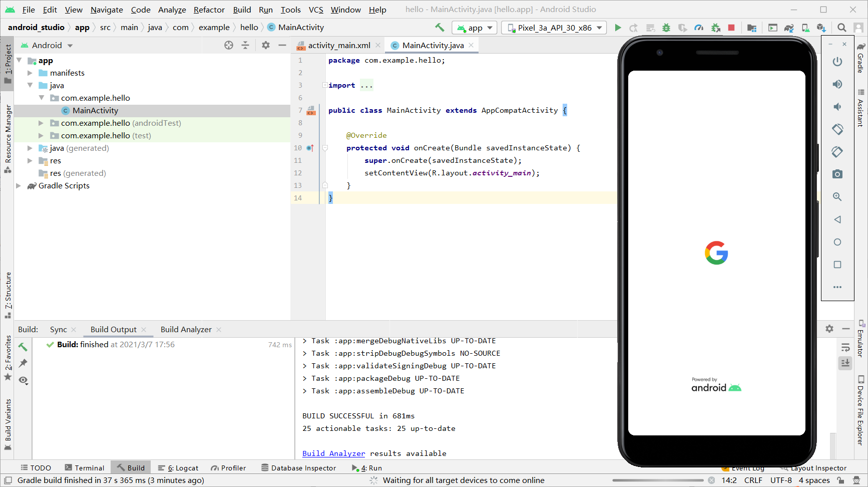The height and width of the screenshot is (487, 868).
Task: Toggle build view eye icon
Action: (23, 380)
